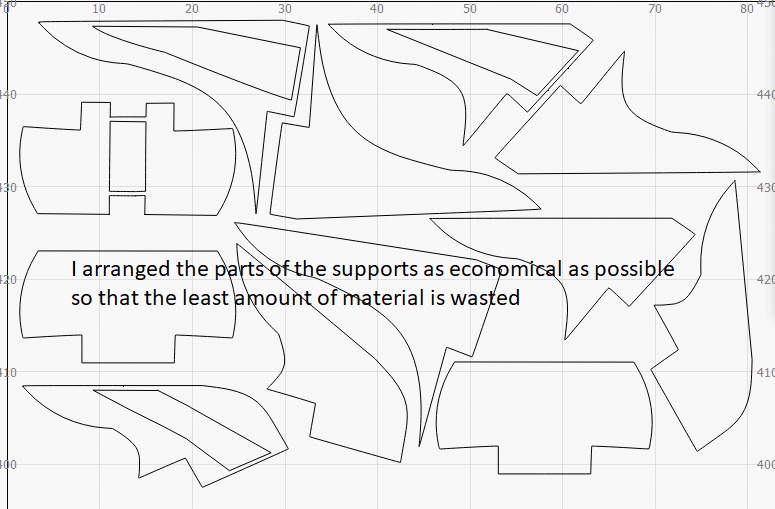775x509 pixels.
Task: Click the 400 label on the right ruler
Action: pyautogui.click(x=766, y=465)
